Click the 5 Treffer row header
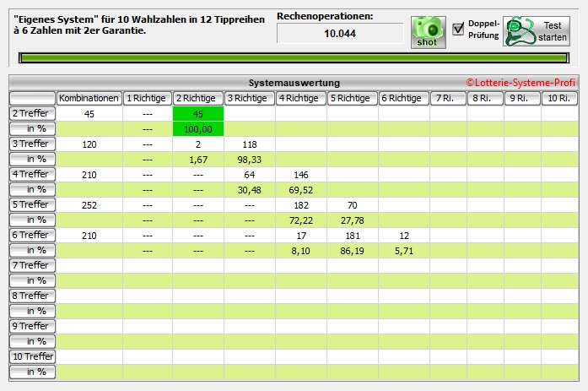 click(33, 204)
